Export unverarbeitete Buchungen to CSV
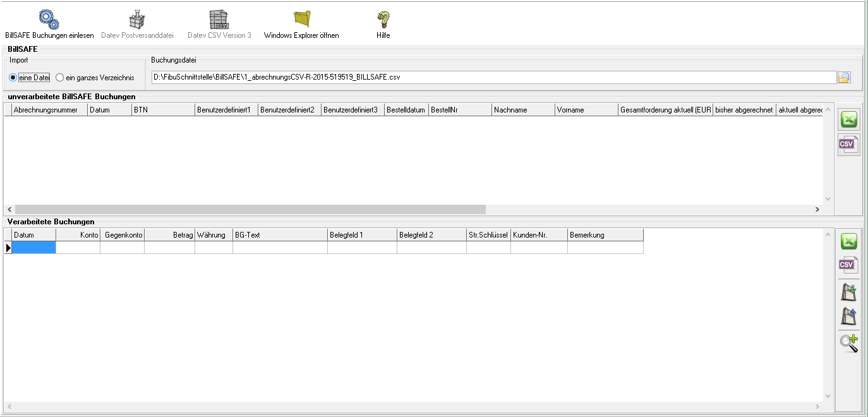 click(x=848, y=145)
